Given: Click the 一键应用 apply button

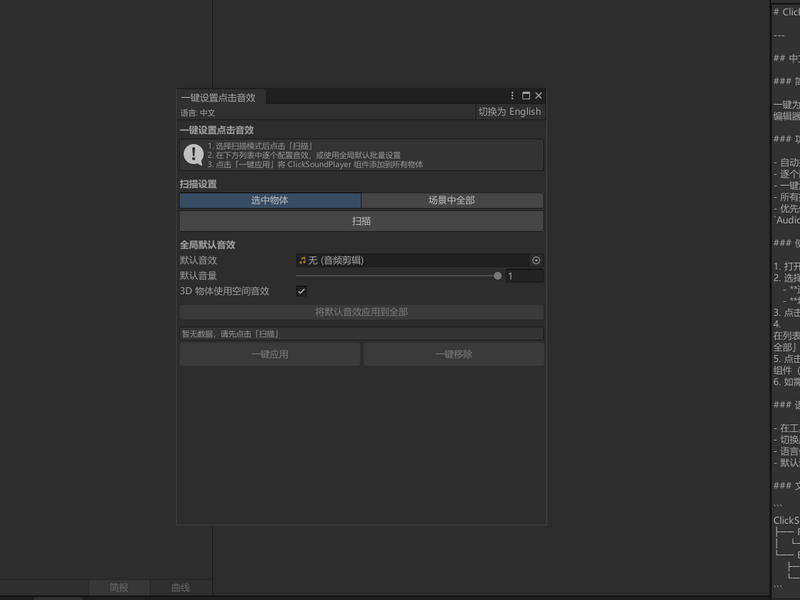Looking at the screenshot, I should [270, 354].
